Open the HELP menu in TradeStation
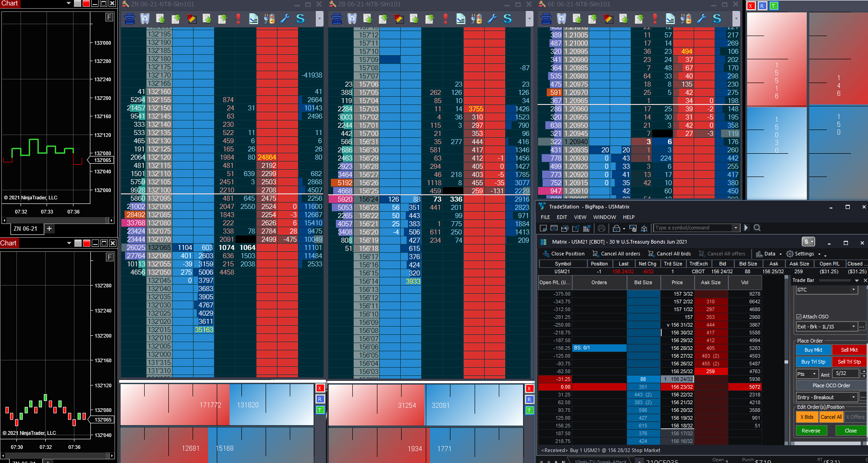The width and height of the screenshot is (868, 463). pyautogui.click(x=629, y=217)
